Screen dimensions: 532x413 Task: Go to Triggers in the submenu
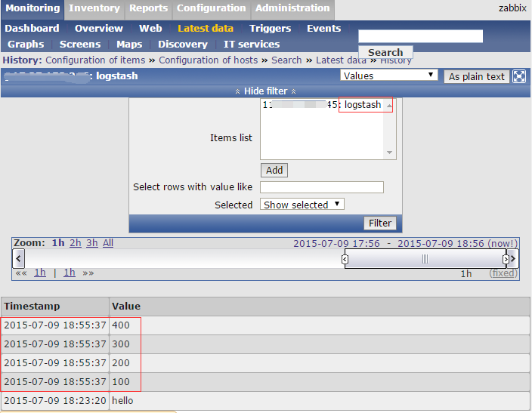pos(270,28)
